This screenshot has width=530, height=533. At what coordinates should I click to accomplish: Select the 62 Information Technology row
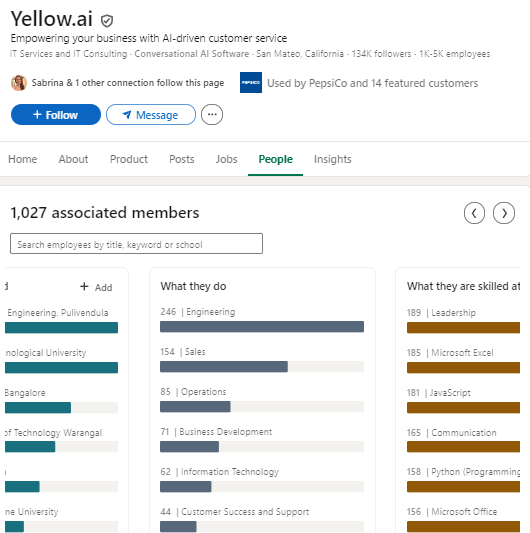pos(262,479)
